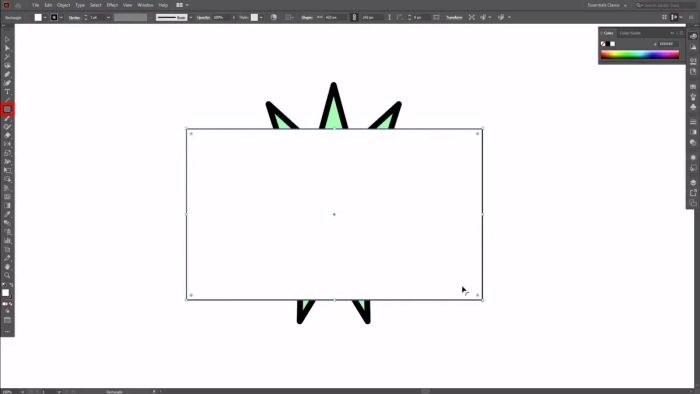Open the fill color dropdown in control bar
This screenshot has height=394, width=700.
pos(45,17)
